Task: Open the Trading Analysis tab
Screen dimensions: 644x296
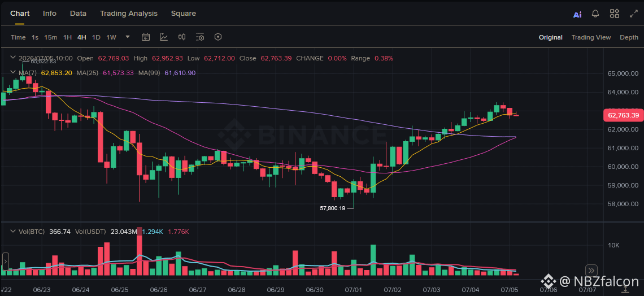Action: click(129, 13)
